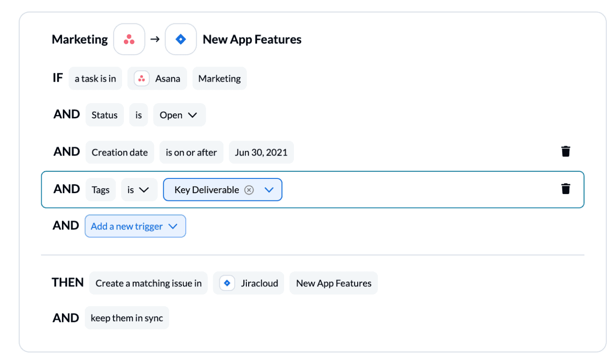Click the Jun 30, 2021 date chip
The height and width of the screenshot is (364, 613).
261,152
